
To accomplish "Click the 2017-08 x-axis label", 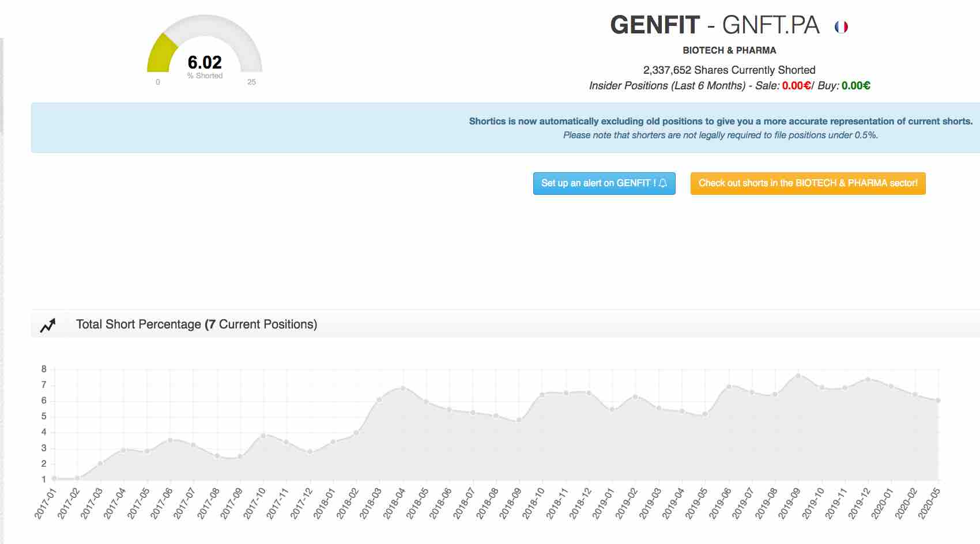I will (208, 504).
